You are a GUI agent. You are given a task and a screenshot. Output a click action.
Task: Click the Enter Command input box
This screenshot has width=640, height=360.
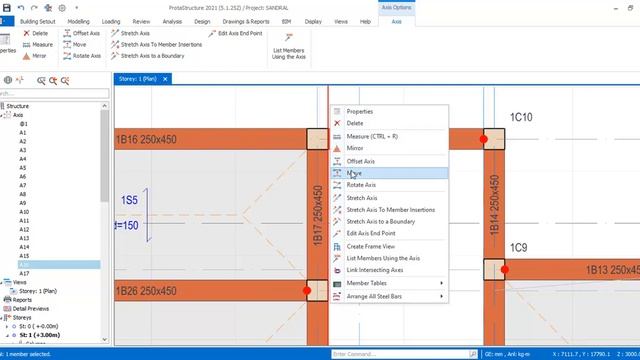pos(400,354)
